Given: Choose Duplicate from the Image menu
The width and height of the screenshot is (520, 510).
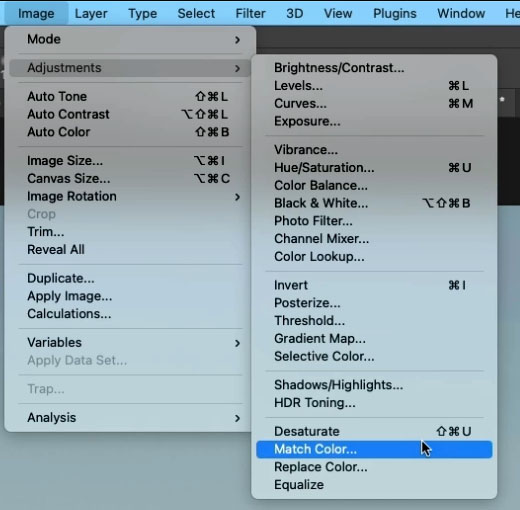Looking at the screenshot, I should [130, 278].
